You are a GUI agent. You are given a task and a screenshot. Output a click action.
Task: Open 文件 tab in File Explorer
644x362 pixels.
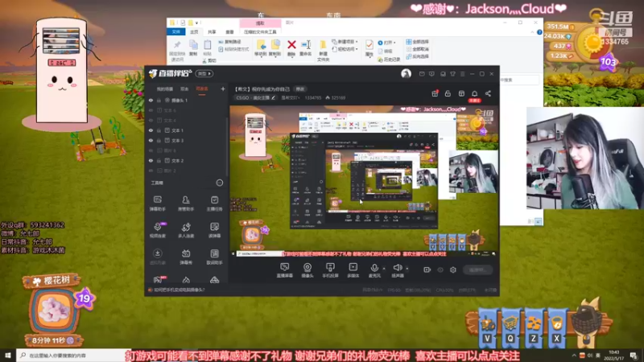point(176,31)
